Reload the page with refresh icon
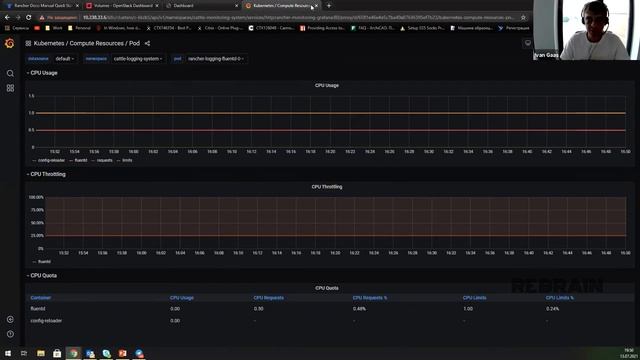640x360 pixels. coord(29,18)
